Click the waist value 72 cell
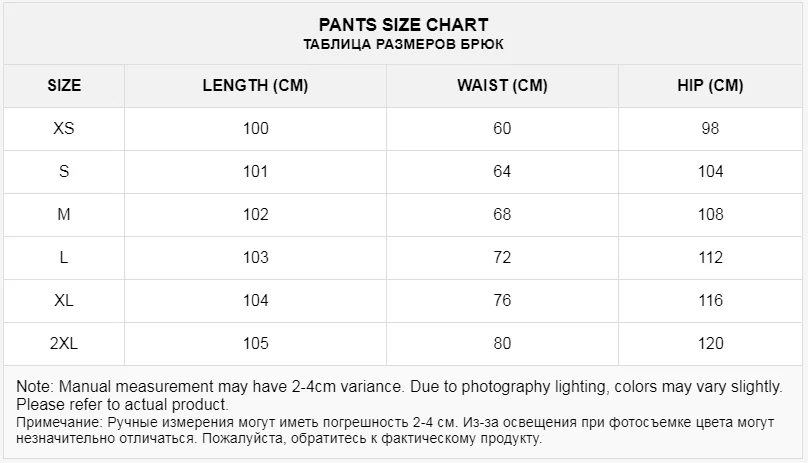This screenshot has height=463, width=808. [501, 257]
